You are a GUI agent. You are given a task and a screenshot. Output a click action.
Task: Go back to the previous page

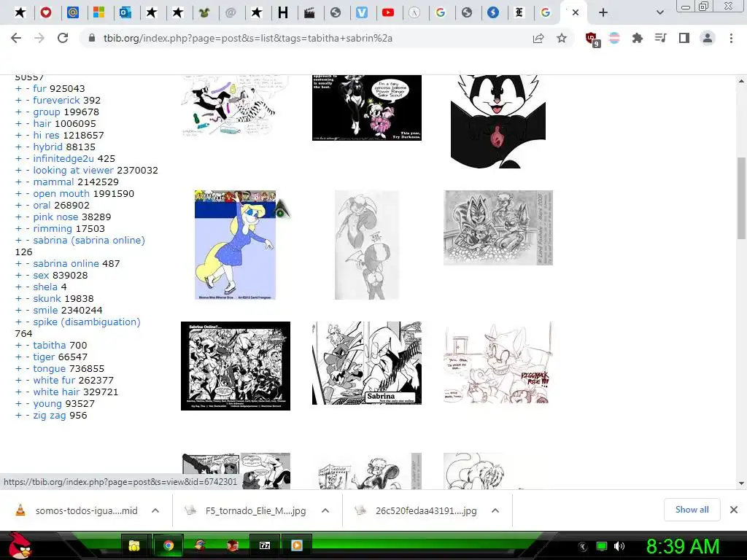[16, 38]
